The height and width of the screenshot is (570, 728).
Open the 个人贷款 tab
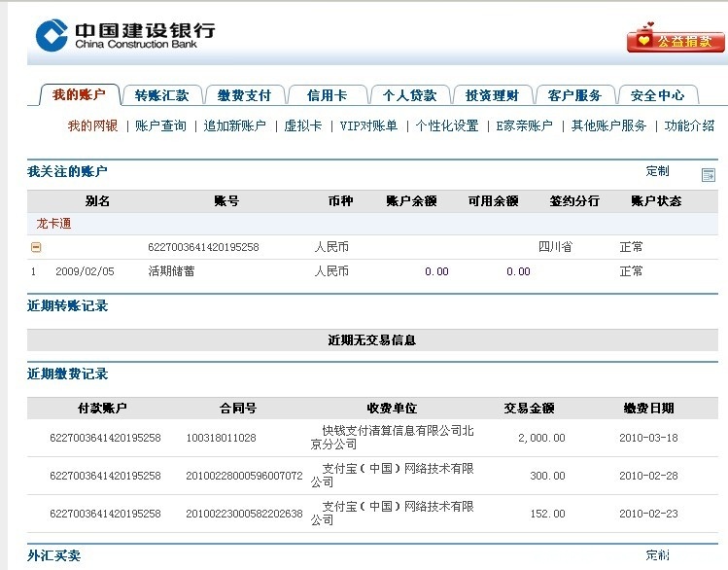[410, 95]
